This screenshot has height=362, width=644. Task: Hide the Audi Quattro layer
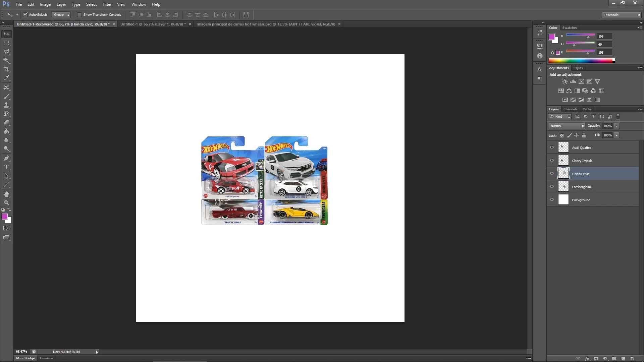(552, 147)
